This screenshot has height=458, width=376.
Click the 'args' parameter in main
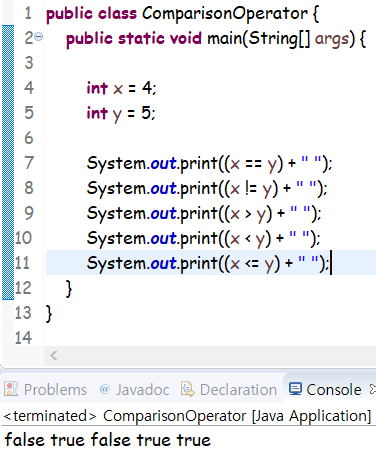(332, 39)
